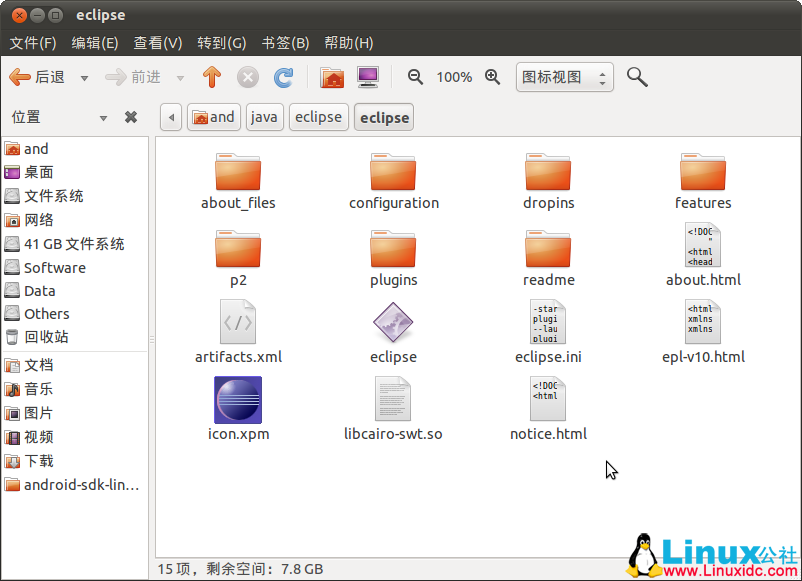
Task: Reload the current folder
Action: (x=283, y=77)
